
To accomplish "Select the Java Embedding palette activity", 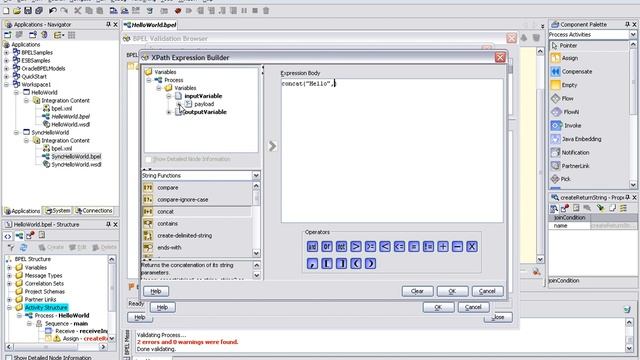I will tap(581, 139).
